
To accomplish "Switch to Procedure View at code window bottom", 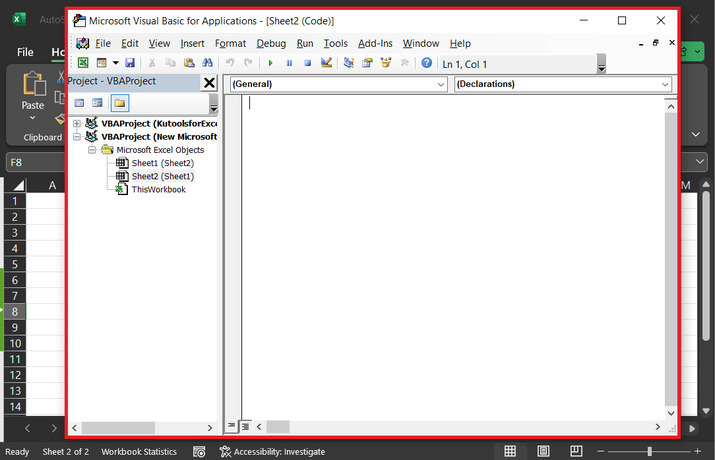I will [x=231, y=426].
